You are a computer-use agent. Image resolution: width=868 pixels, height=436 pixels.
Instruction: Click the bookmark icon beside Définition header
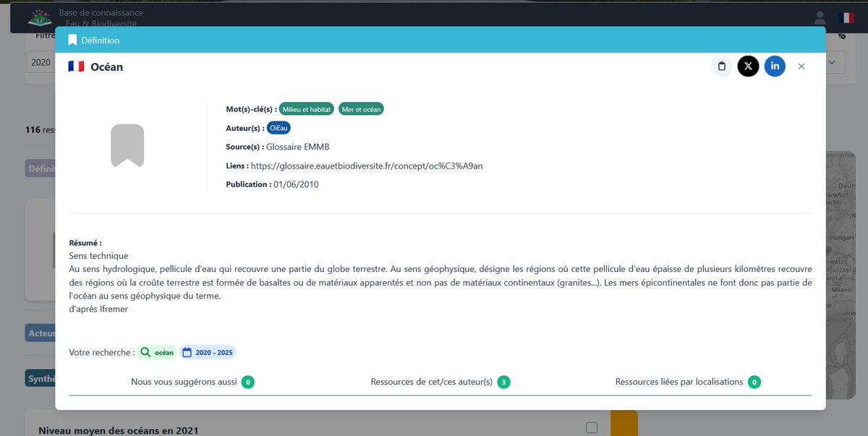coord(72,40)
